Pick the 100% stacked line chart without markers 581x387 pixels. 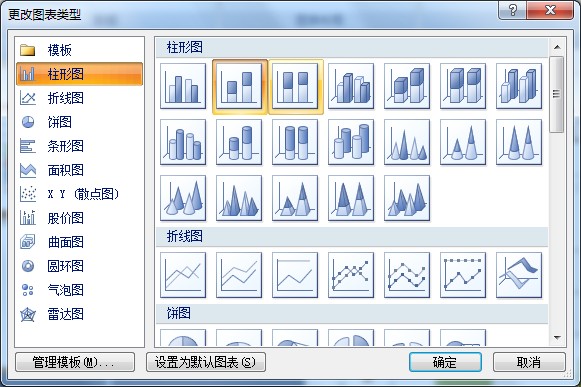coord(295,275)
